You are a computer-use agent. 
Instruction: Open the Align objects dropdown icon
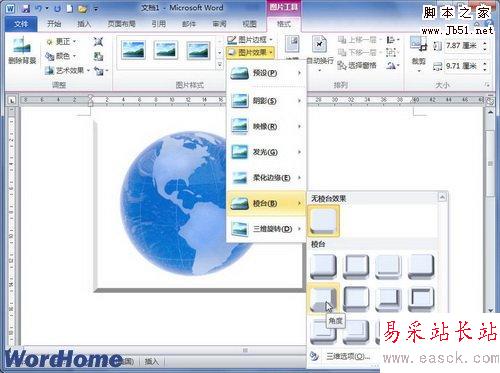coord(392,40)
